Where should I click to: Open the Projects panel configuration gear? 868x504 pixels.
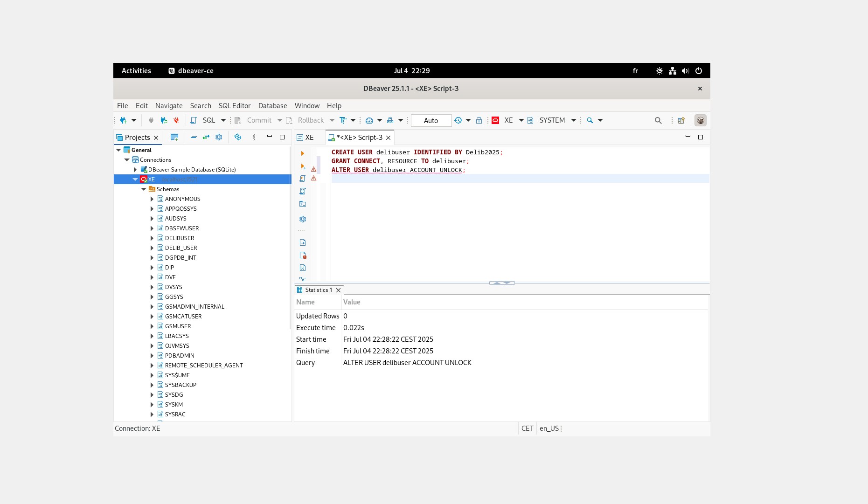click(x=219, y=137)
